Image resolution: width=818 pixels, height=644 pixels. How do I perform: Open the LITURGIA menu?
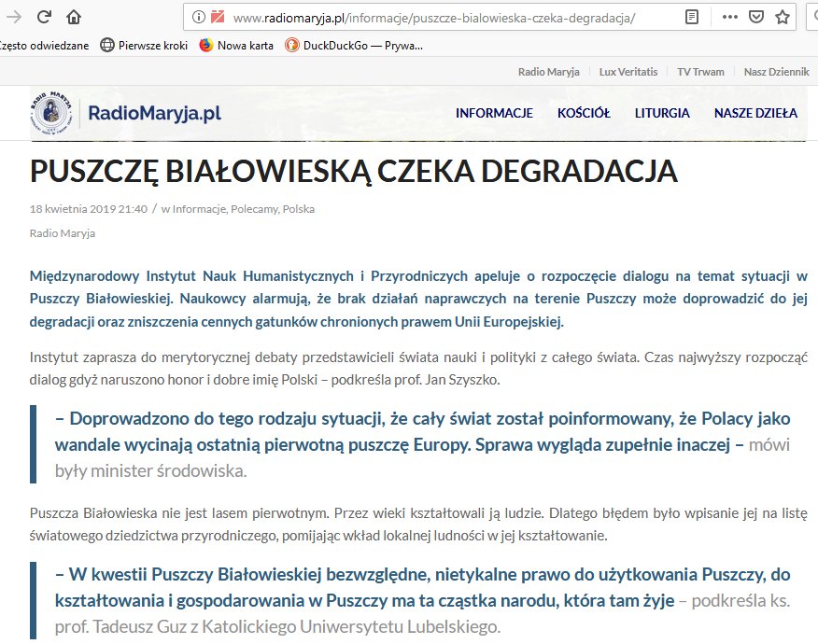pyautogui.click(x=662, y=113)
